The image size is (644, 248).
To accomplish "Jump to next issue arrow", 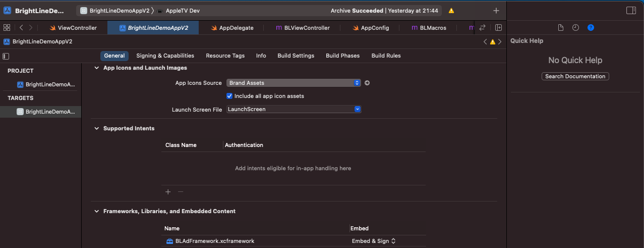I will pyautogui.click(x=500, y=41).
